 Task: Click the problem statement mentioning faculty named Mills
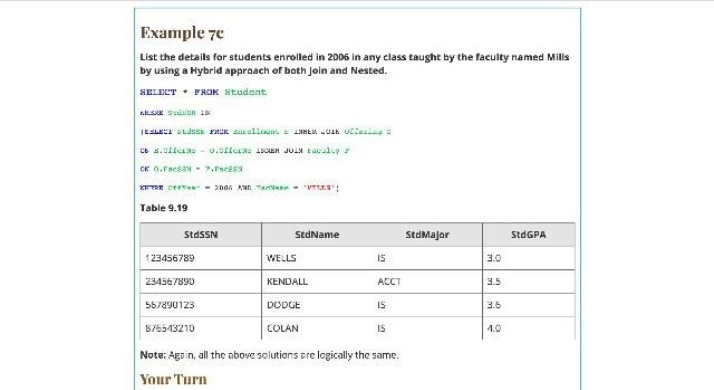(x=355, y=64)
